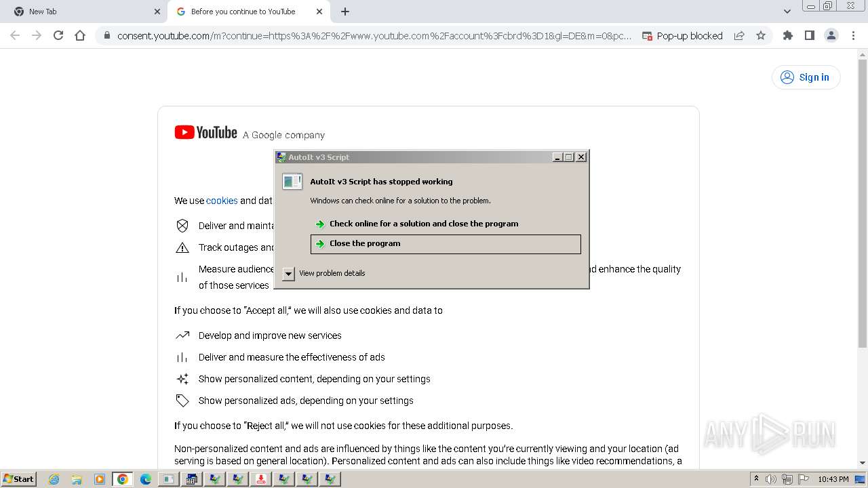Screen dimensions: 868x488
Task: Click the Pop-up blocked indicator
Action: pyautogui.click(x=682, y=35)
